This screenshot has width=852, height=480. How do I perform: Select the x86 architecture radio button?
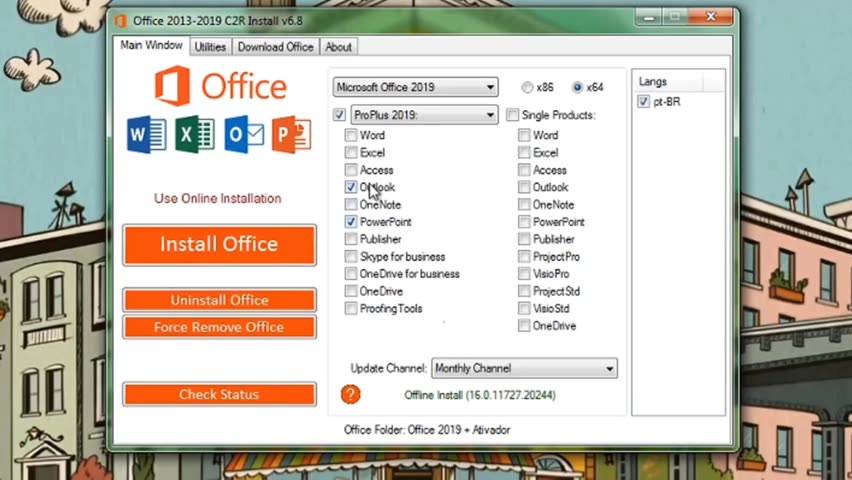[527, 87]
